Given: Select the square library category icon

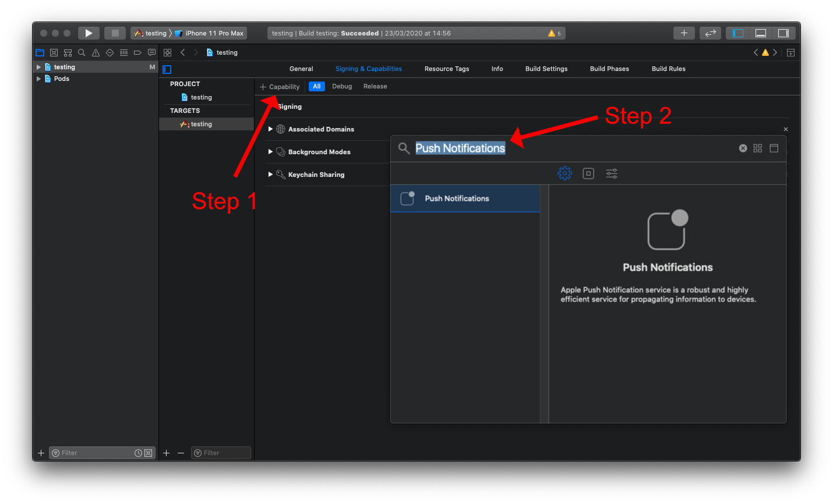Looking at the screenshot, I should pos(588,173).
